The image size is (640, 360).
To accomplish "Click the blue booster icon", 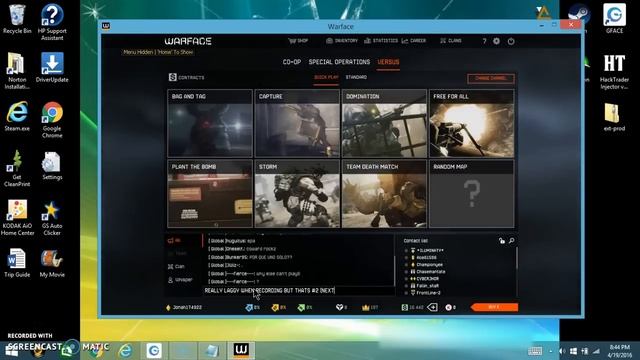I will (249, 307).
